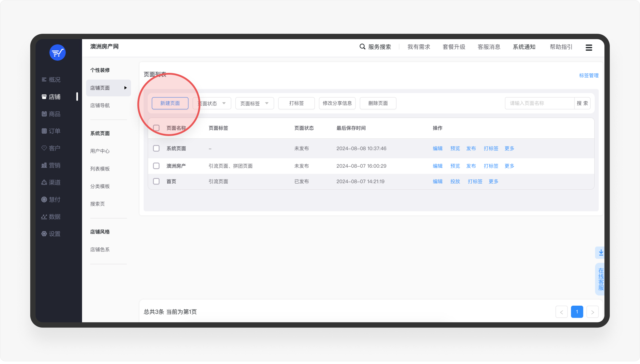640x364 pixels.
Task: Click the 搜索 search button
Action: pos(582,103)
